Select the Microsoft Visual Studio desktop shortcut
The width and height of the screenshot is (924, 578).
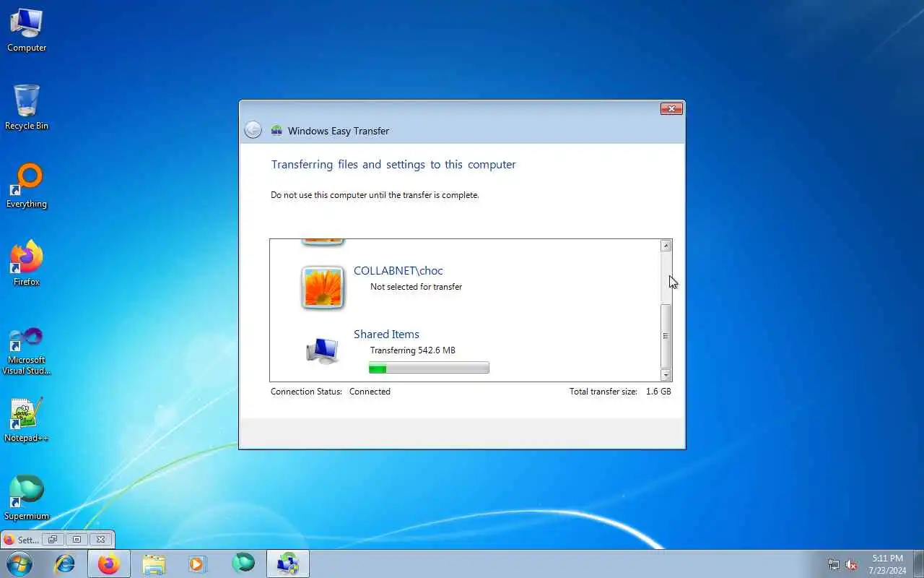(27, 350)
